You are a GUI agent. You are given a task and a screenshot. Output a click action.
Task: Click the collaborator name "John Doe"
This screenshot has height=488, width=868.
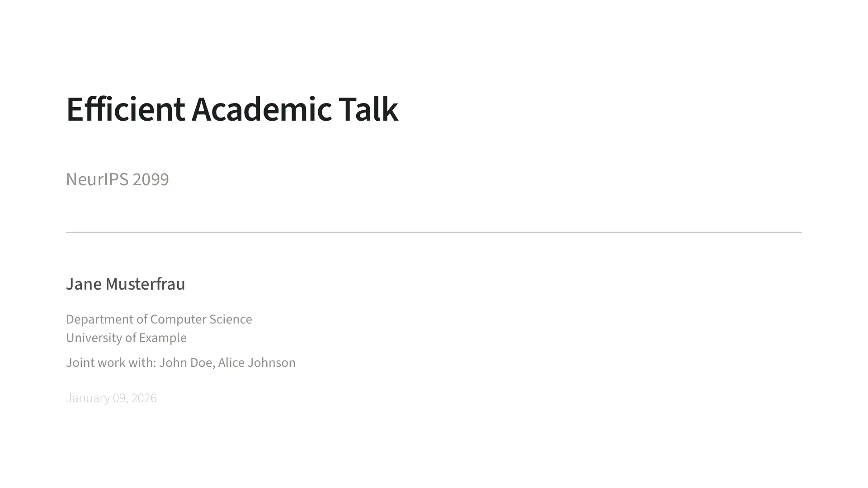pyautogui.click(x=186, y=363)
